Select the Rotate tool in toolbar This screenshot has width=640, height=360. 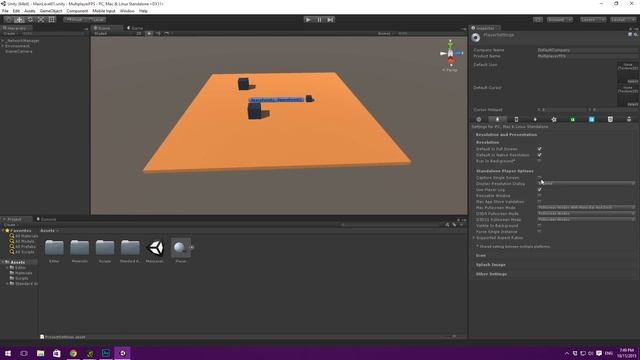click(30, 20)
